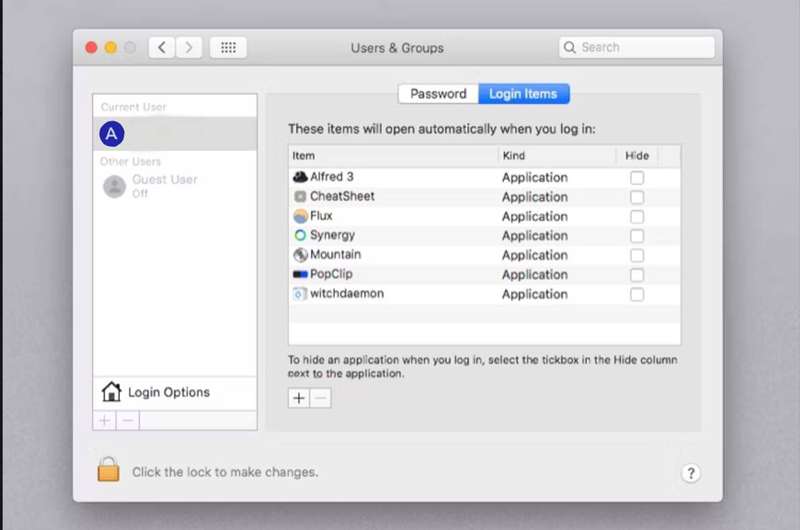800x530 pixels.
Task: Click Application kind in witchdaemon row
Action: click(x=535, y=294)
